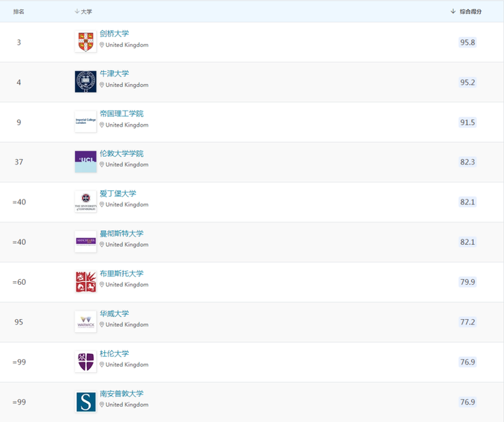
Task: Click rank =99 in the 杜伦大学 row
Action: click(19, 363)
